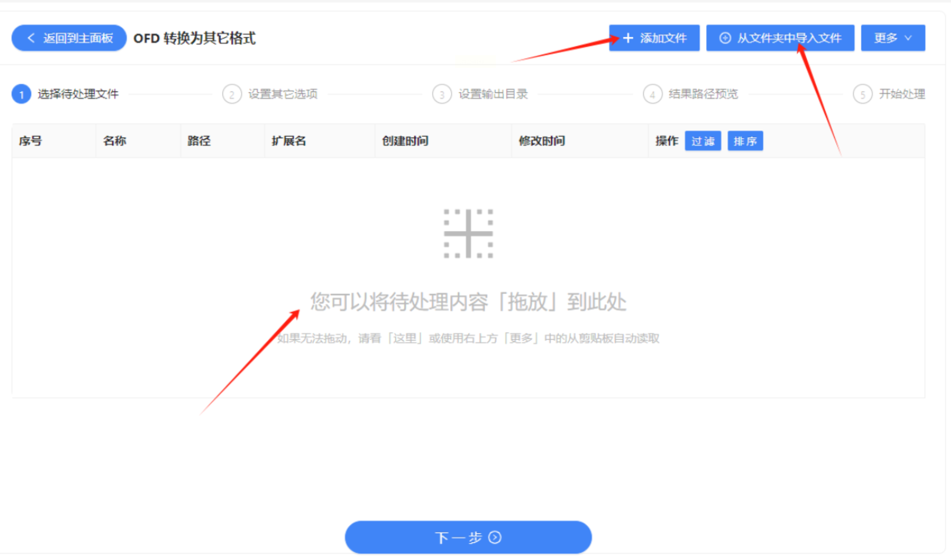Click the 名称 column header
Viewport: 951px width, 560px height.
(x=114, y=141)
